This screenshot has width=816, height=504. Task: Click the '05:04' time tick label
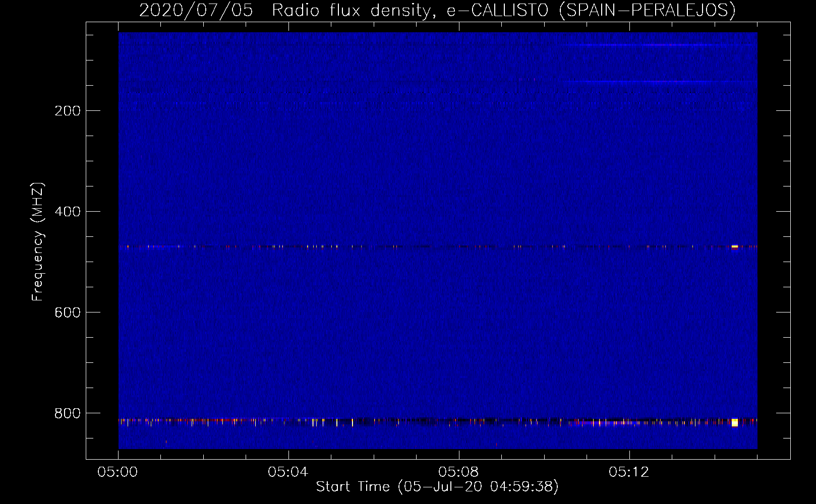[288, 472]
